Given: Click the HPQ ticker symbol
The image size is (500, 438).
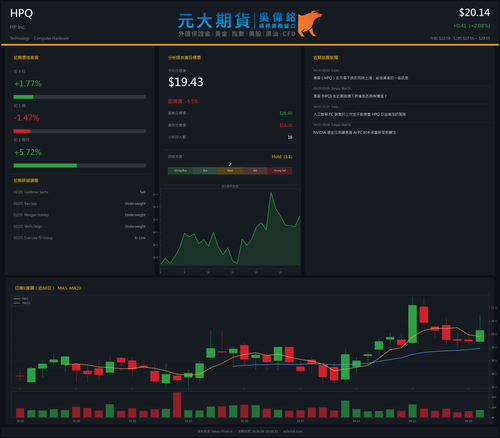Looking at the screenshot, I should tap(21, 13).
